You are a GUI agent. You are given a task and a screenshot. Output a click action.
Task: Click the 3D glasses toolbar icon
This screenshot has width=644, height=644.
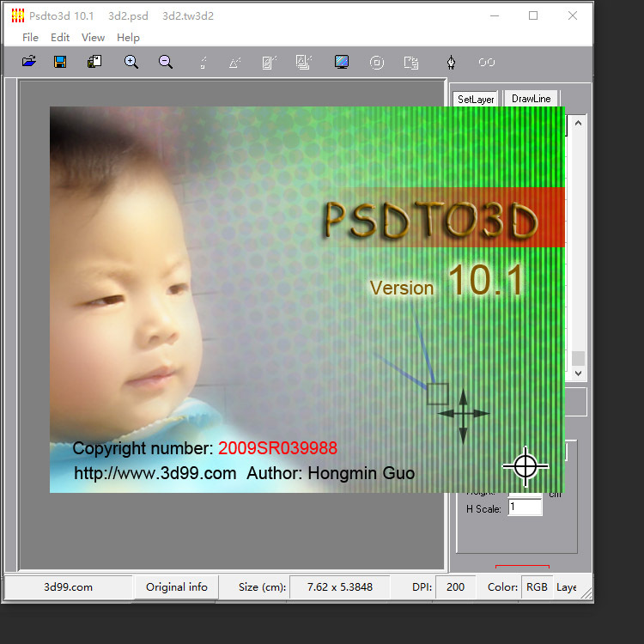click(487, 62)
